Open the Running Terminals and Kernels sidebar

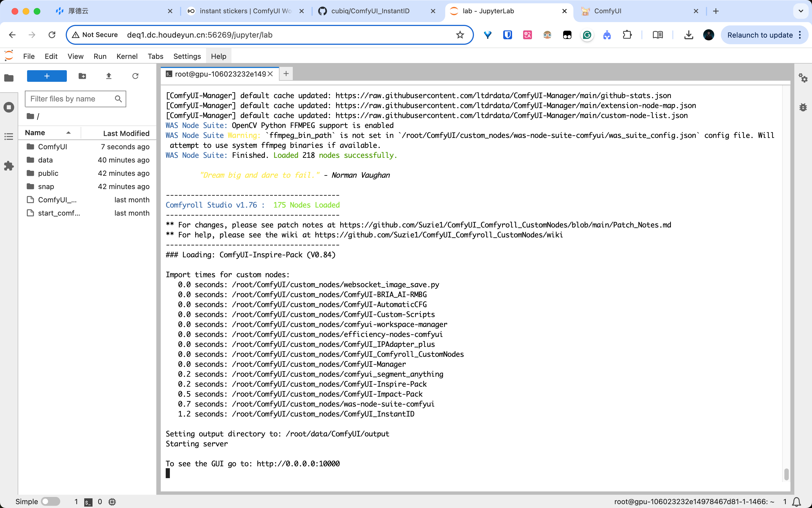[x=9, y=107]
